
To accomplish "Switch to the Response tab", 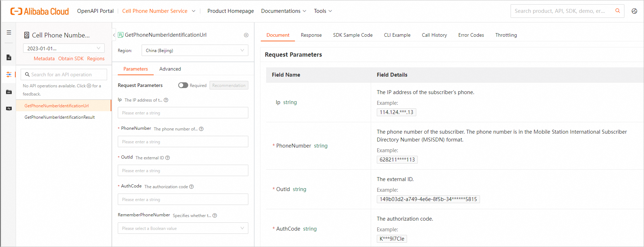I will coord(311,35).
